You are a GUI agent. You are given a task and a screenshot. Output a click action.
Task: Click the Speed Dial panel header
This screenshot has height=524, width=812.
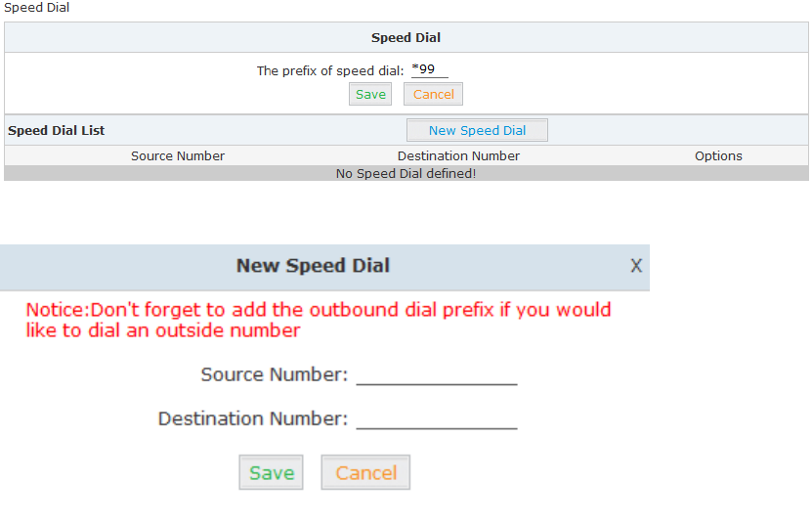click(x=406, y=38)
